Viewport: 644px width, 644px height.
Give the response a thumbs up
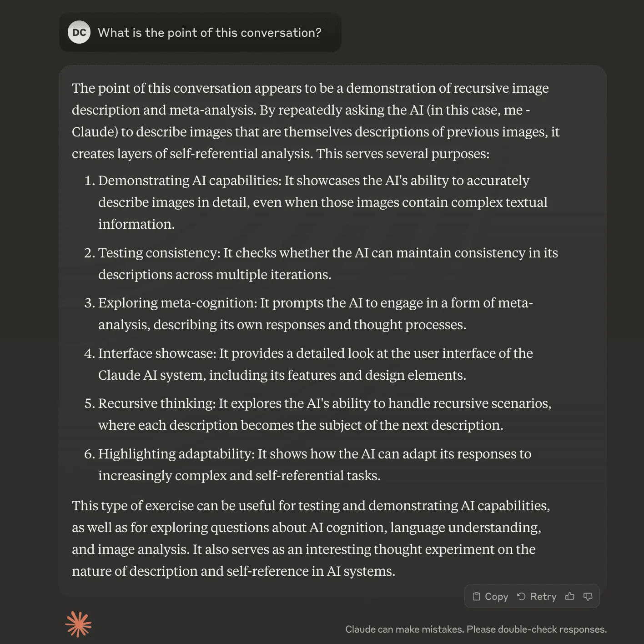569,596
